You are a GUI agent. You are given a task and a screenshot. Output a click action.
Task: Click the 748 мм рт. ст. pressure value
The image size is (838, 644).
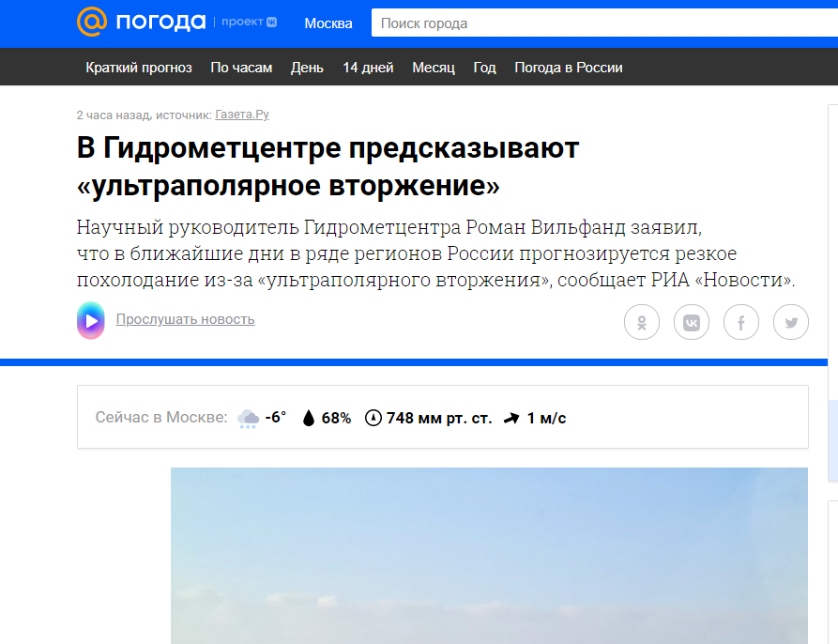(439, 418)
